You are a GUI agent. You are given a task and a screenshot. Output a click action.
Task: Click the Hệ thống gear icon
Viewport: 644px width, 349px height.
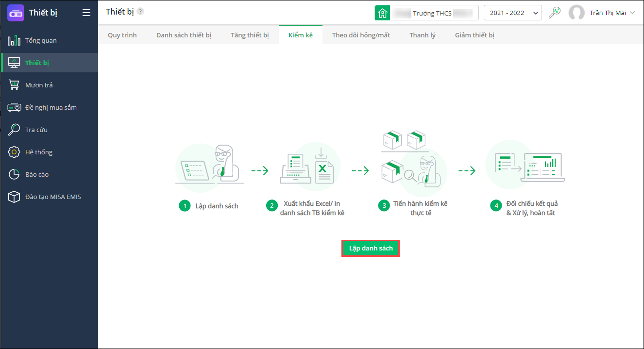(x=14, y=152)
